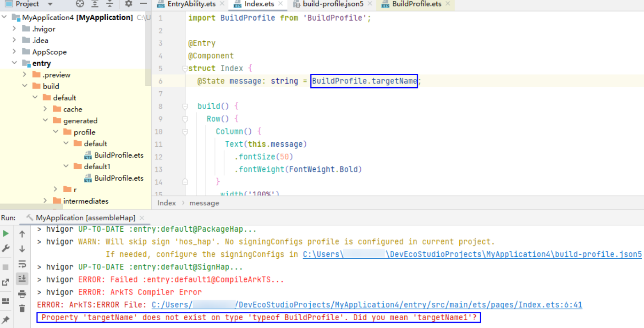This screenshot has width=644, height=328.
Task: Jump up with the previous occurrence arrow
Action: [22, 234]
